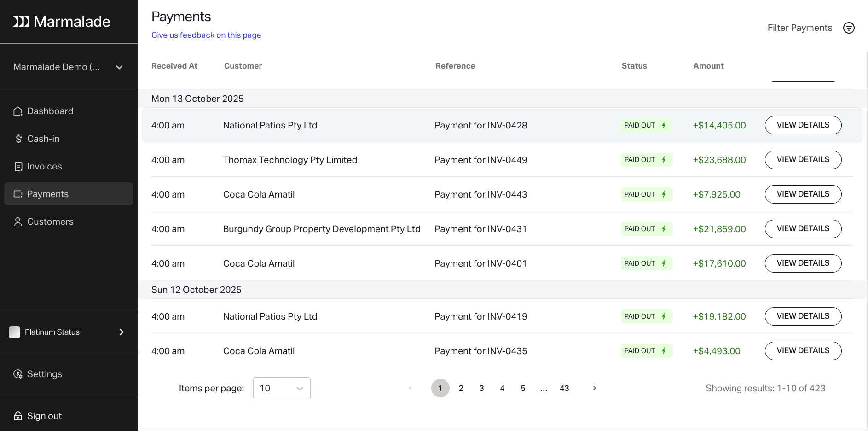Click the Invoices document icon
Image resolution: width=868 pixels, height=431 pixels.
click(x=18, y=167)
